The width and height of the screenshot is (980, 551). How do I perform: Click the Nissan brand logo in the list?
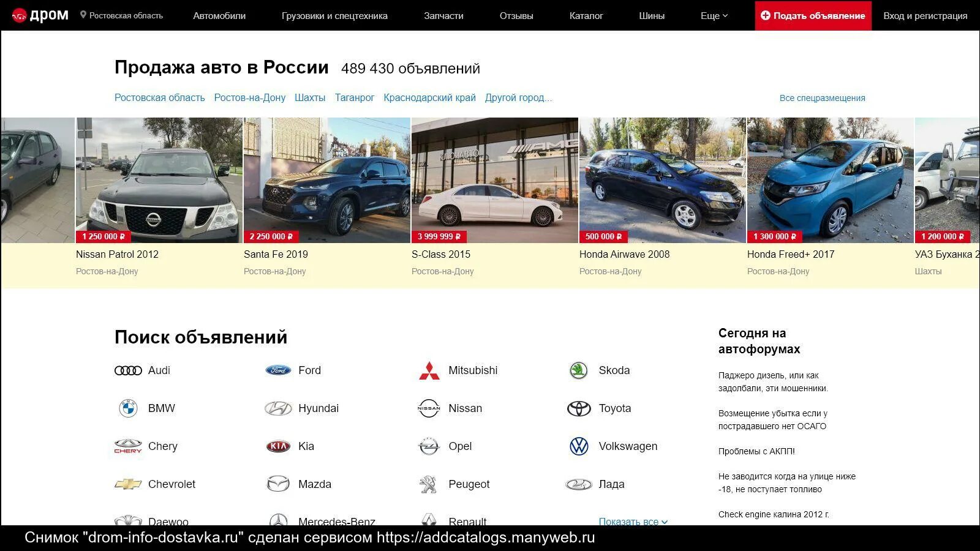(x=429, y=408)
